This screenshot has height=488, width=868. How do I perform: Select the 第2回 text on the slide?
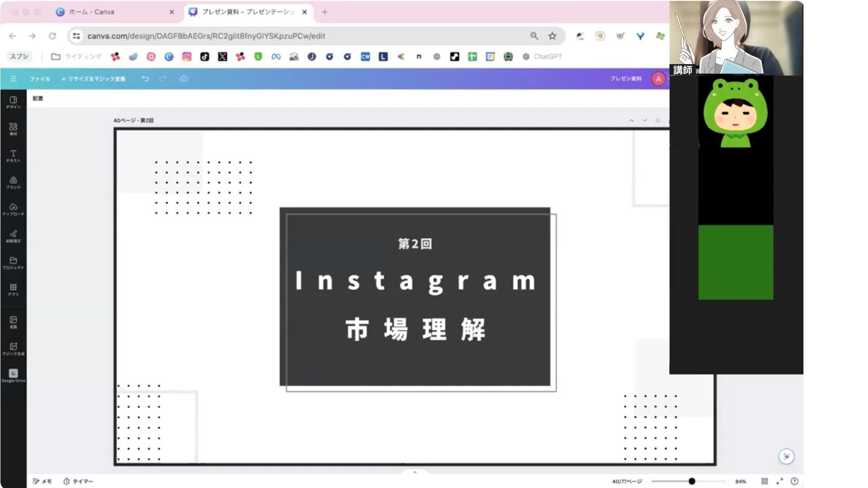tap(415, 244)
